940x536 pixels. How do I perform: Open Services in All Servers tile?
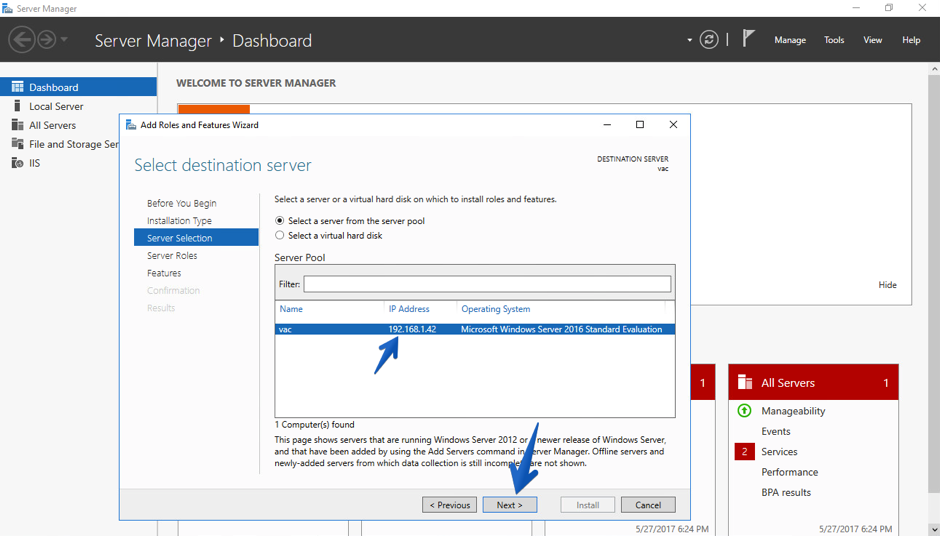tap(779, 451)
